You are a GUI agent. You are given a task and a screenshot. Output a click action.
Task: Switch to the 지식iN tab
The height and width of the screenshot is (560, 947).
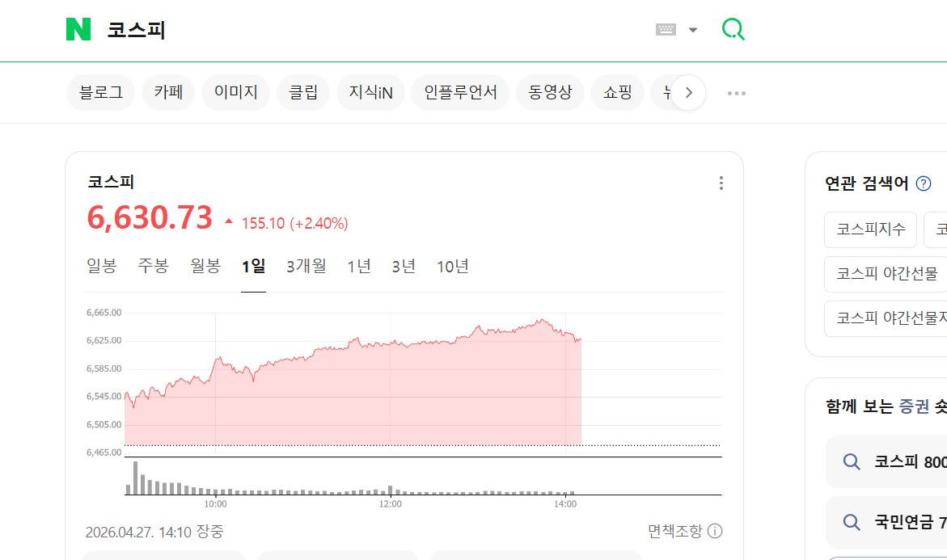pyautogui.click(x=370, y=93)
